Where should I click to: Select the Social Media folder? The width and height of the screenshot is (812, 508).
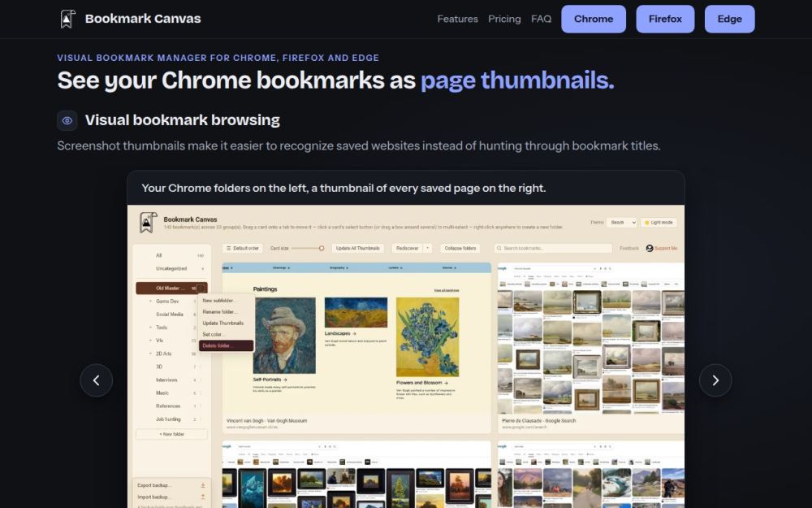click(171, 314)
